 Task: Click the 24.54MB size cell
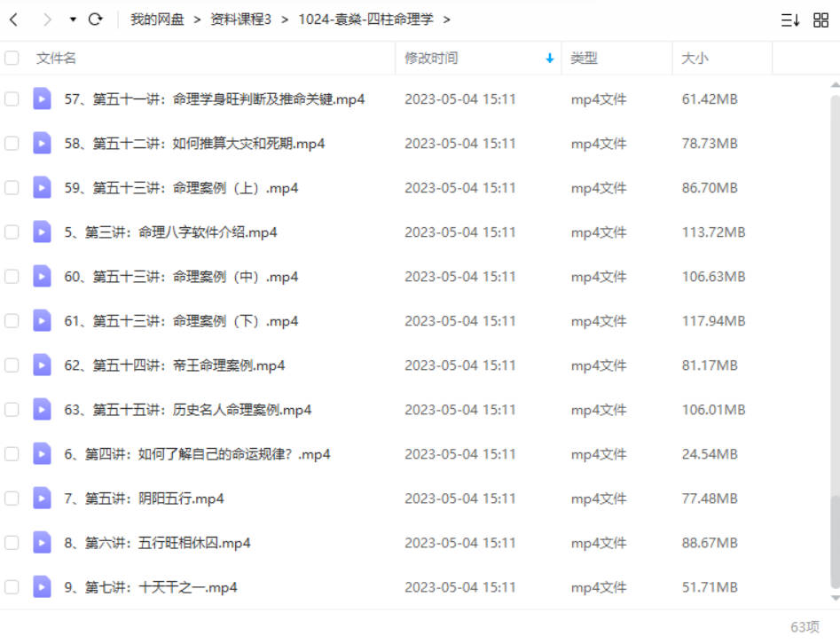710,454
